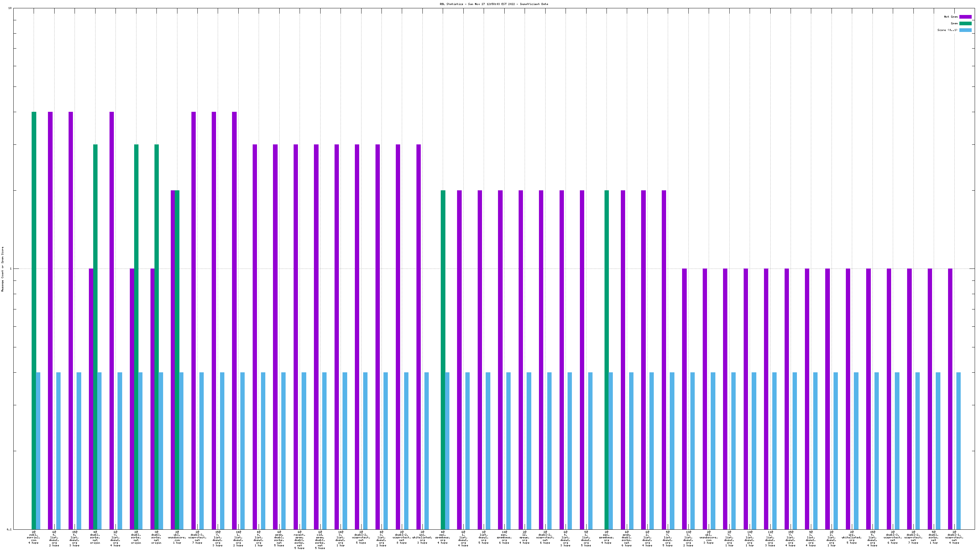Click the '10' y-axis tick label
980x551 pixels.
pyautogui.click(x=10, y=8)
